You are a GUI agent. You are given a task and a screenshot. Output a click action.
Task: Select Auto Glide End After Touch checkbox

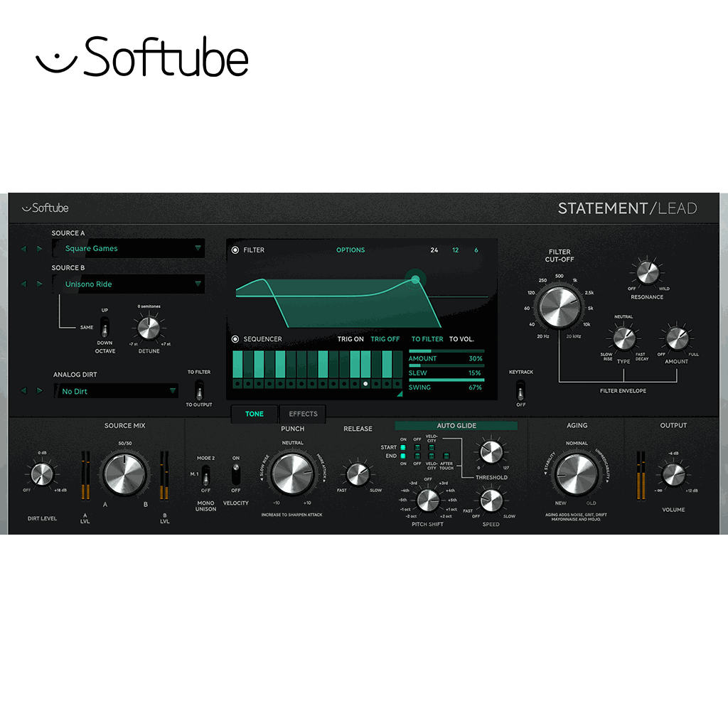pos(446,456)
